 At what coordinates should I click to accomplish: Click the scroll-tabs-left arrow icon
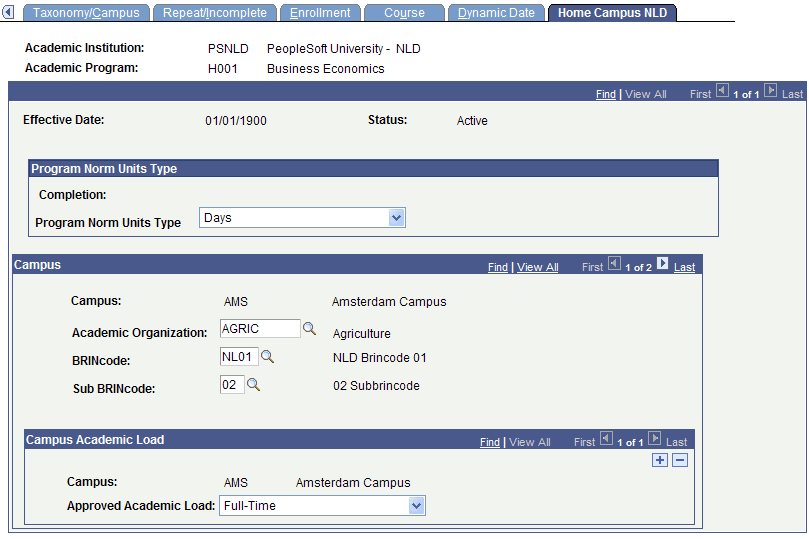[8, 12]
